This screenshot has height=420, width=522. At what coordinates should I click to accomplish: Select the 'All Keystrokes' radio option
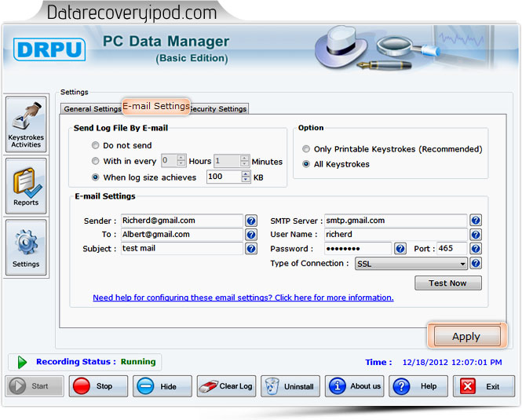coord(306,164)
